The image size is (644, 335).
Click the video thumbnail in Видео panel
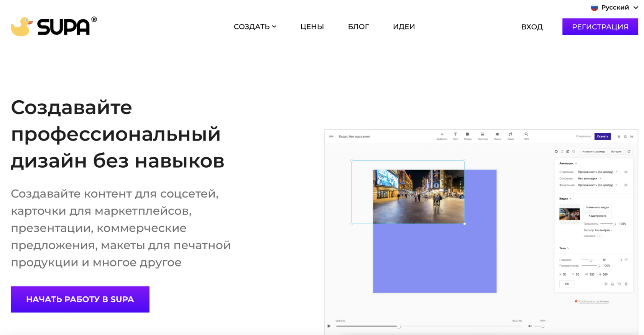point(570,214)
